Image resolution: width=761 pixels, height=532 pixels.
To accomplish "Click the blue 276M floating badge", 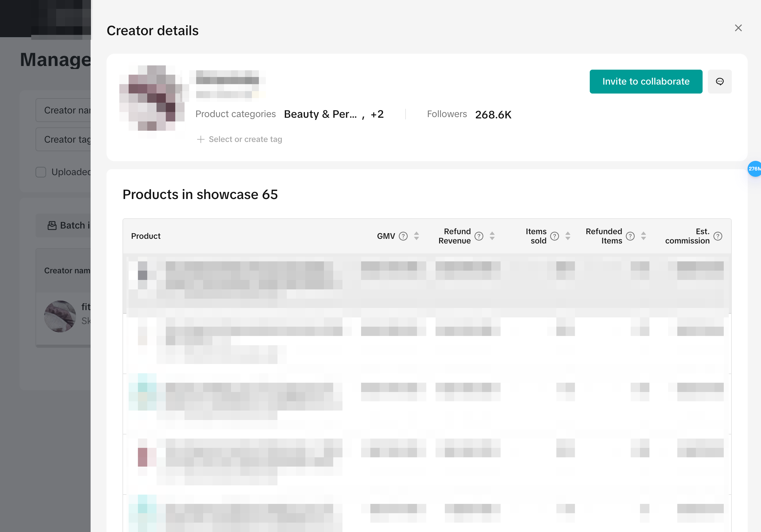I will pyautogui.click(x=754, y=169).
